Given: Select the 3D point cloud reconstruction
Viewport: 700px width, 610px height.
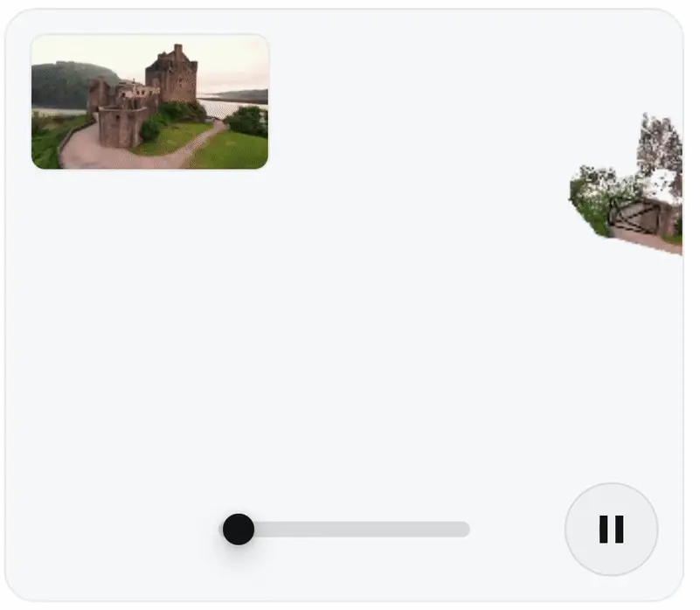Looking at the screenshot, I should [x=626, y=184].
